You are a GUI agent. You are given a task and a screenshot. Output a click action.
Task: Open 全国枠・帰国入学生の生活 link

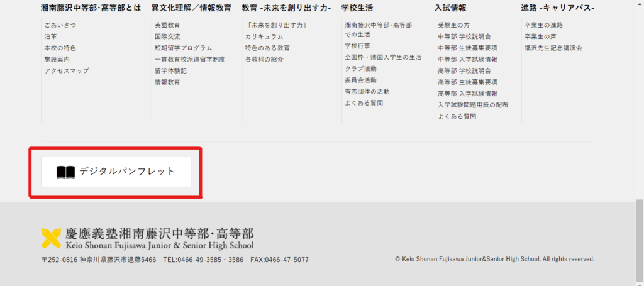point(383,57)
